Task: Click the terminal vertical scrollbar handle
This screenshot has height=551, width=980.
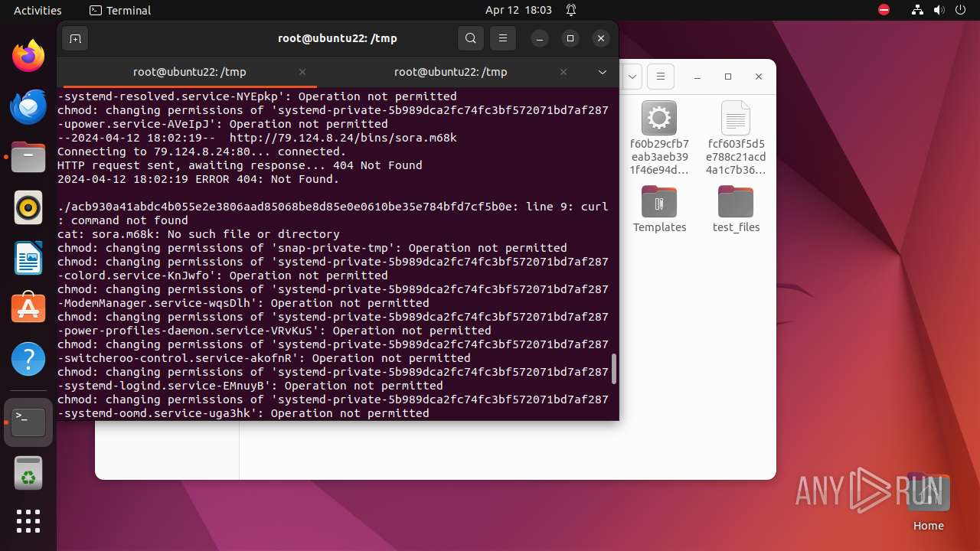Action: click(613, 369)
